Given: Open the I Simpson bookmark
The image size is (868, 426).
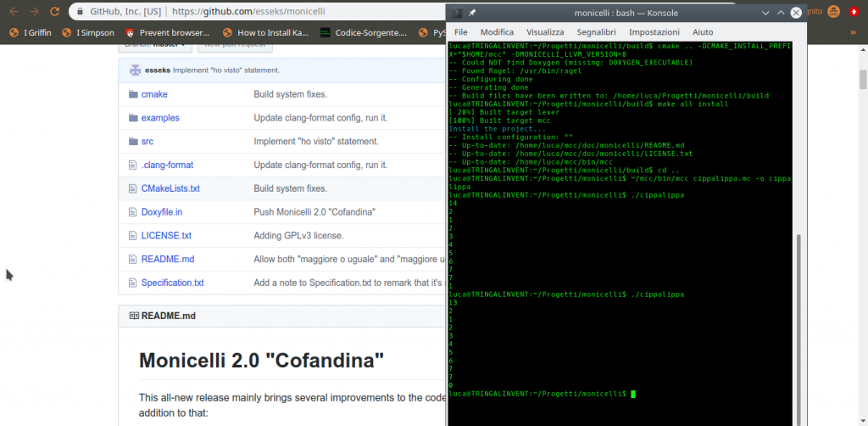Looking at the screenshot, I should pos(88,33).
